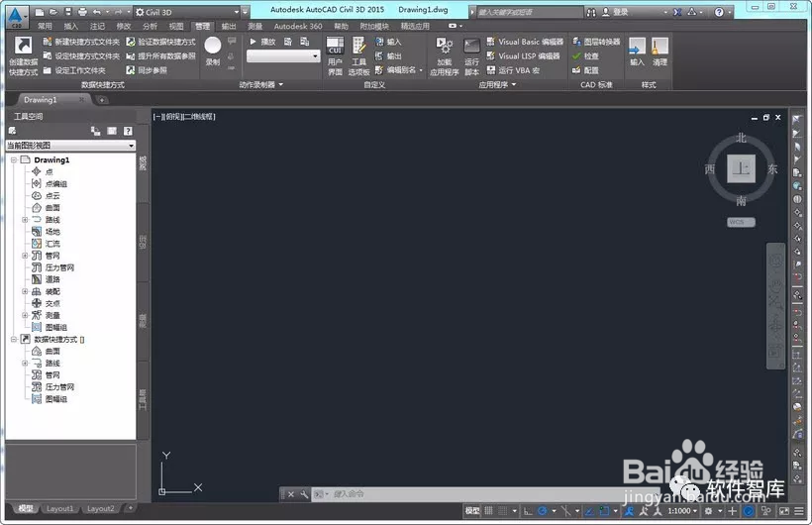Click the help search input field

(529, 12)
